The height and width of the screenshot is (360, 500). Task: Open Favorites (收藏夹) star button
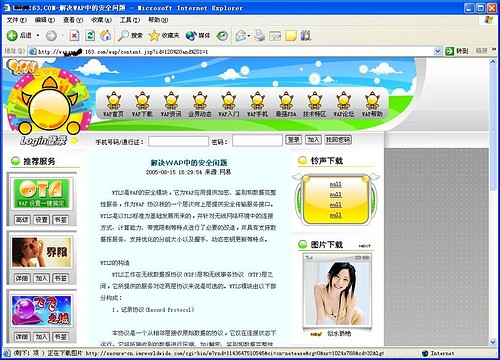point(164,36)
